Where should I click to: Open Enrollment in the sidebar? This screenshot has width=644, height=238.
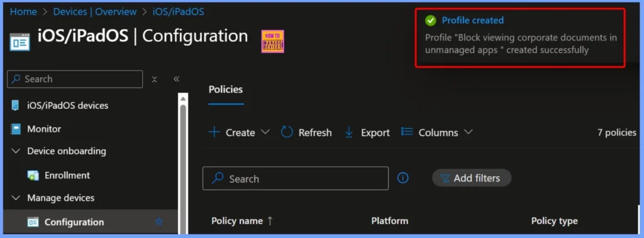coord(67,175)
